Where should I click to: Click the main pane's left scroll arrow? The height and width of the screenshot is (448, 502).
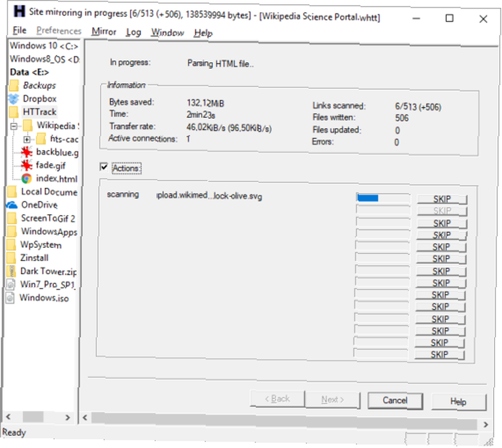coord(85,417)
